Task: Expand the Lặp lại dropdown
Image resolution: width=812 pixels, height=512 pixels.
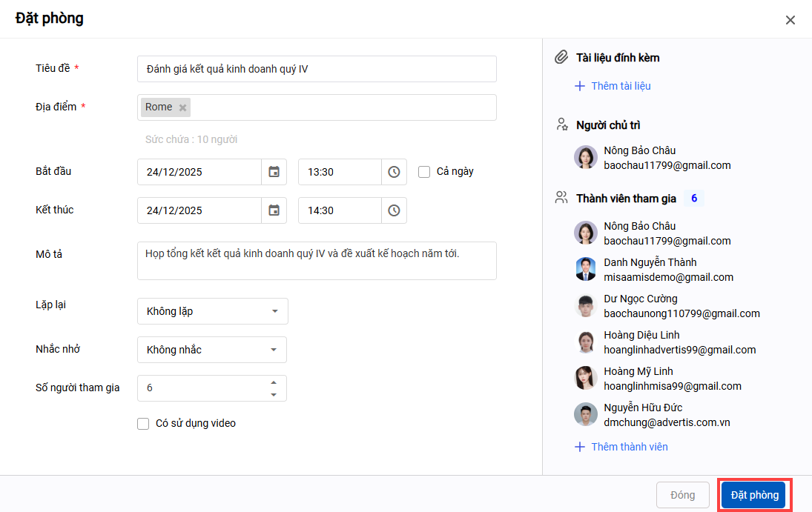Action: 213,311
